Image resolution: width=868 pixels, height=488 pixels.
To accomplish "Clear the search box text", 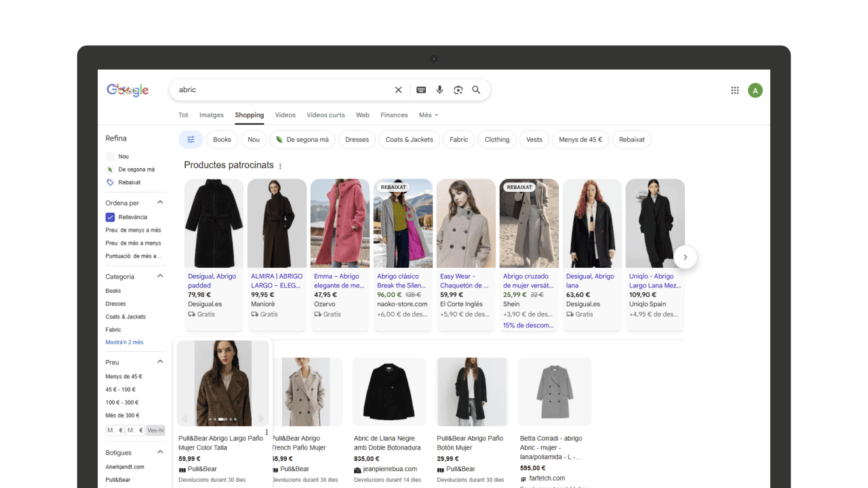I will [399, 90].
